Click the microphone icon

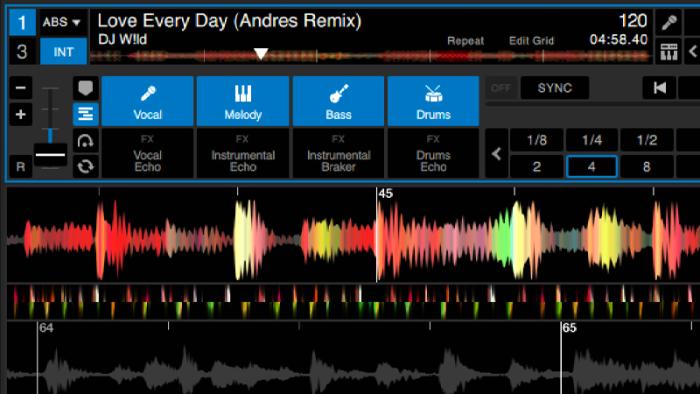click(x=669, y=22)
